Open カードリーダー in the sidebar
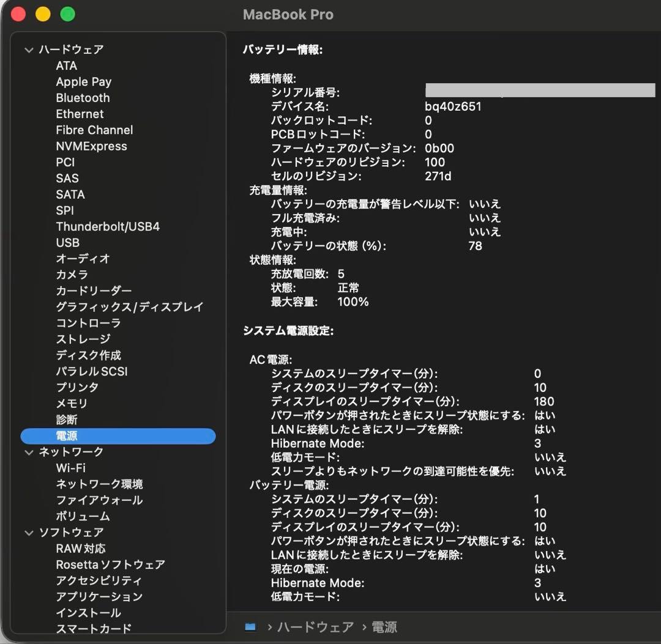661x644 pixels. point(94,291)
